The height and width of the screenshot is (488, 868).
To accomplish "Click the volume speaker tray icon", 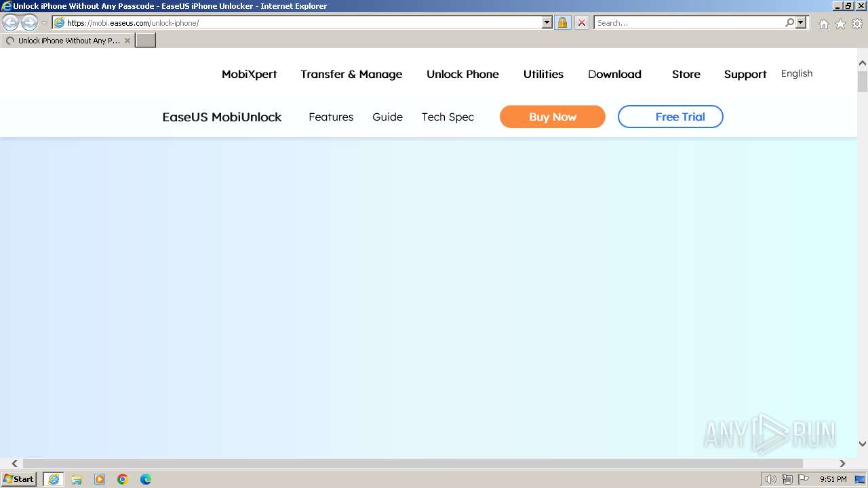I will coord(771,479).
